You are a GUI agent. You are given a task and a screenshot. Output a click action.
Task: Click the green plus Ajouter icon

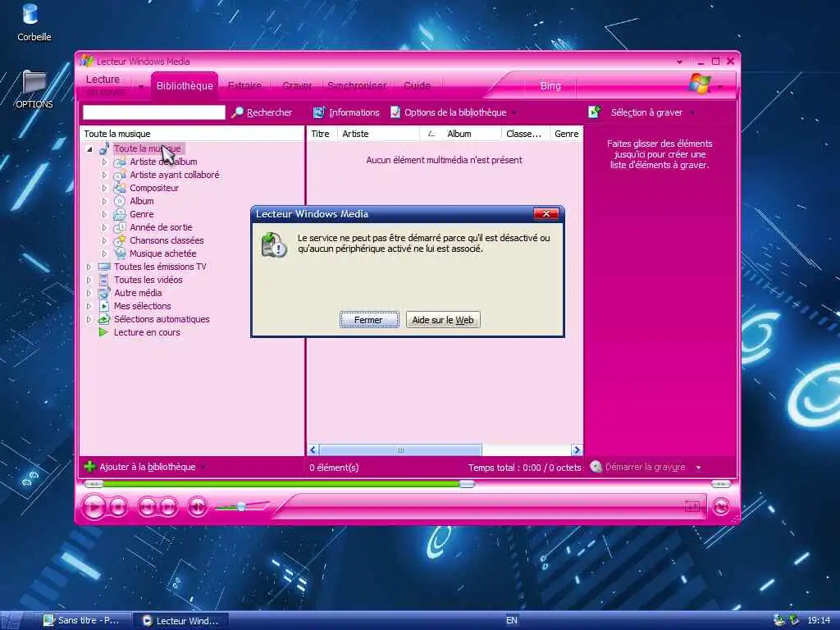[89, 467]
